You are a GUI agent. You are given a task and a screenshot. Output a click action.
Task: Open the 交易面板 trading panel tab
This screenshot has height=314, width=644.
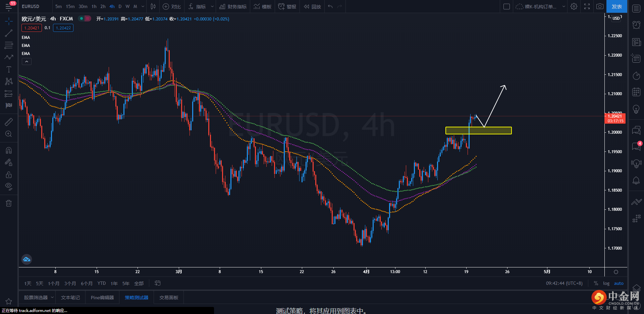169,298
